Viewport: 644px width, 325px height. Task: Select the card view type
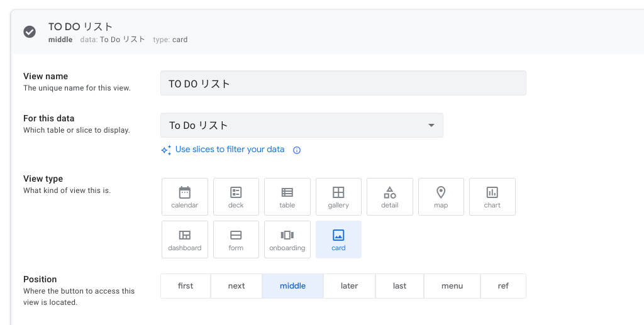[338, 240]
